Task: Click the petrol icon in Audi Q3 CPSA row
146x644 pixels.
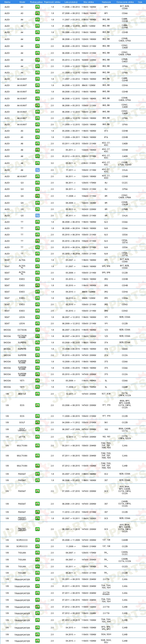Action: 38,189
